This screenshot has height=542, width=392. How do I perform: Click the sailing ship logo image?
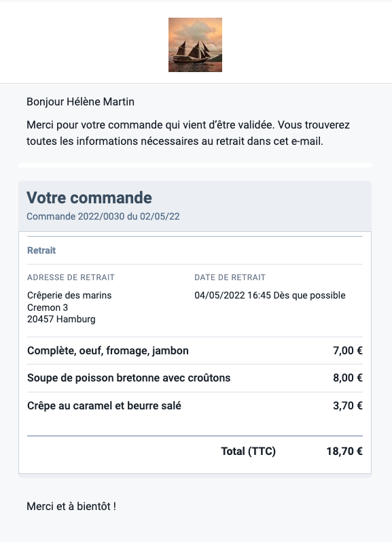195,45
